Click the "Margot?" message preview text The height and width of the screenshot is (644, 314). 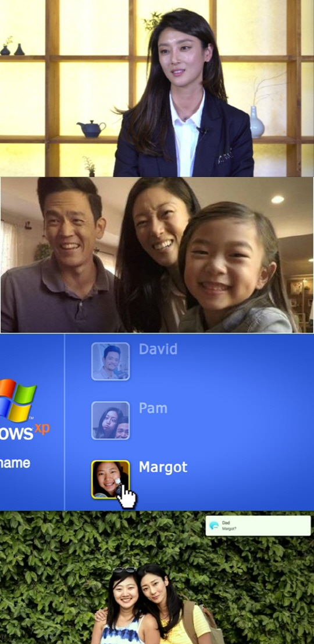click(229, 529)
